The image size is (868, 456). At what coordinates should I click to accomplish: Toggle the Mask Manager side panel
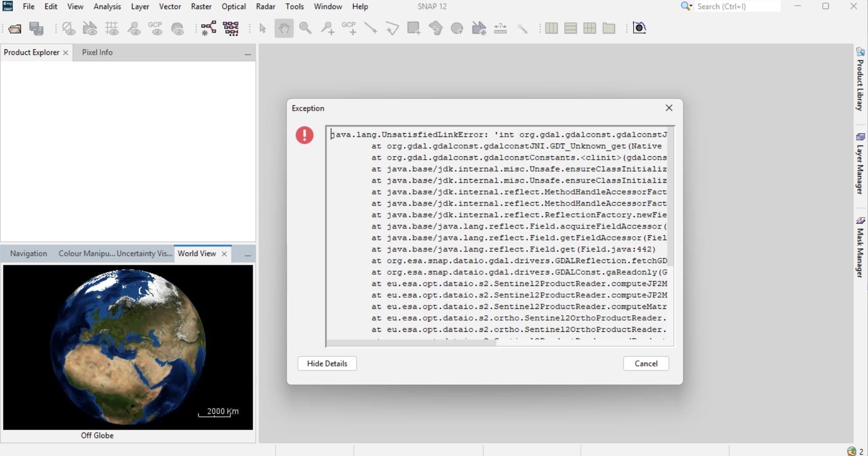(x=860, y=247)
